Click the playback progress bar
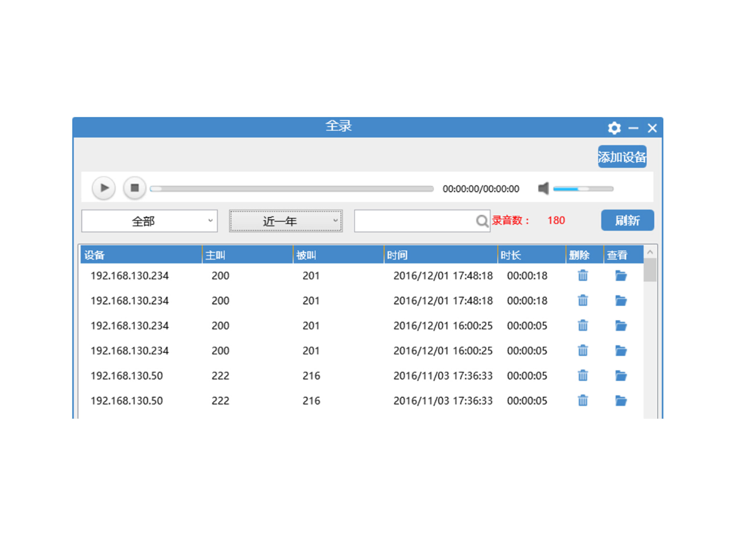The width and height of the screenshot is (730, 560). 291,189
